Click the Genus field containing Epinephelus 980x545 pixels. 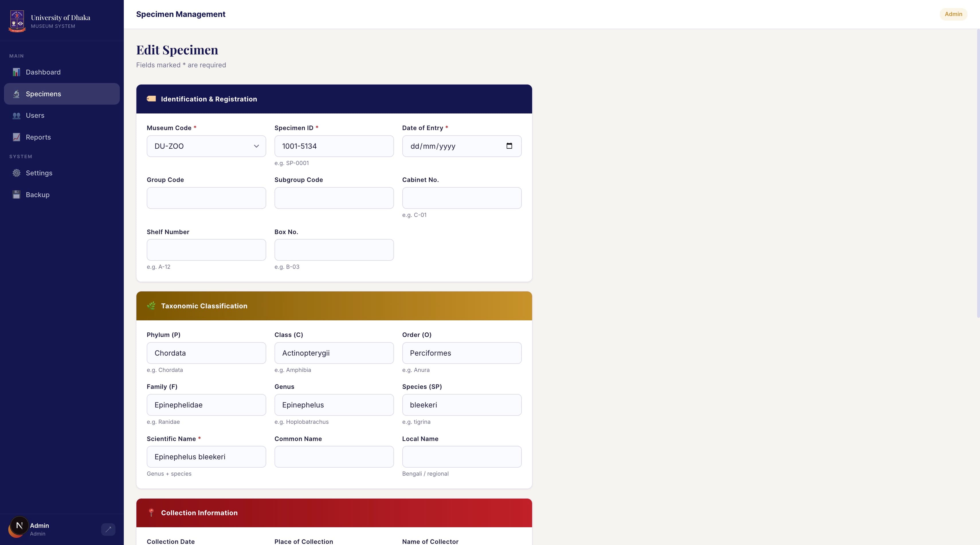[x=334, y=405]
